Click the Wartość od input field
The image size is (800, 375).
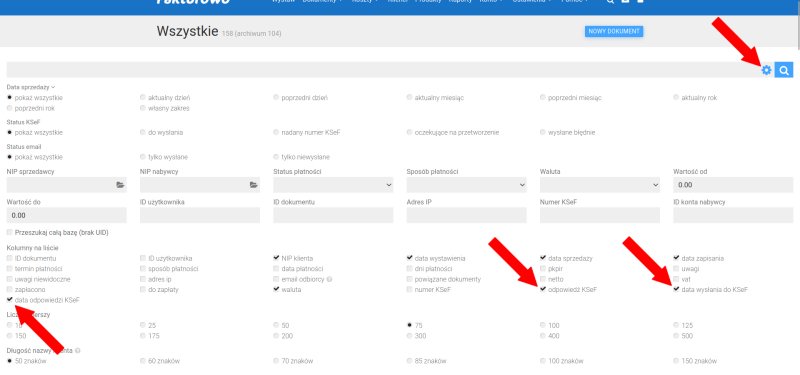(733, 185)
